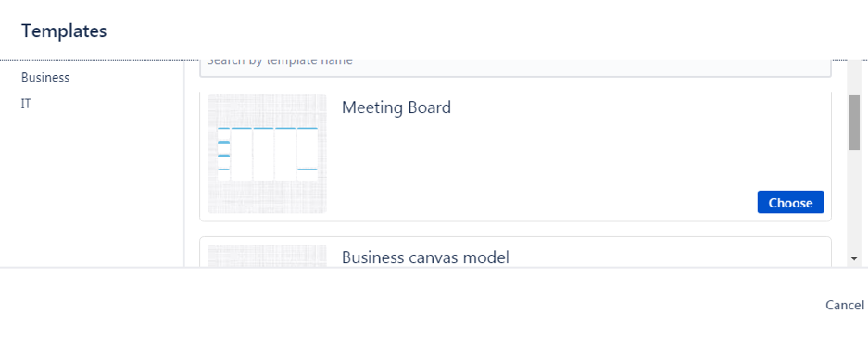Click the Business canvas model title
The height and width of the screenshot is (339, 868).
click(x=425, y=257)
